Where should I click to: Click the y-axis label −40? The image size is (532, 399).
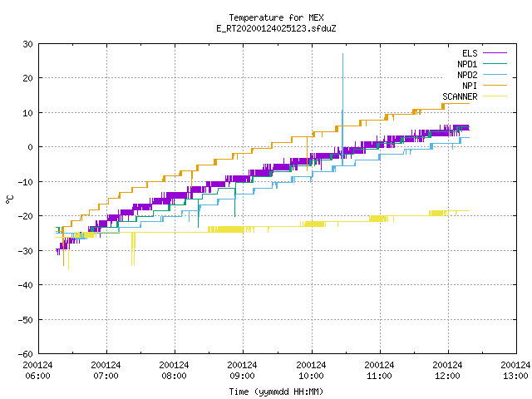[26, 285]
